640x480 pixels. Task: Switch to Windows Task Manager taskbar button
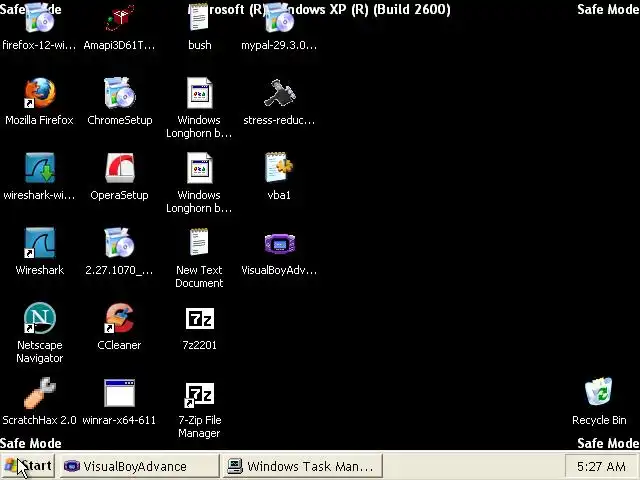click(302, 466)
